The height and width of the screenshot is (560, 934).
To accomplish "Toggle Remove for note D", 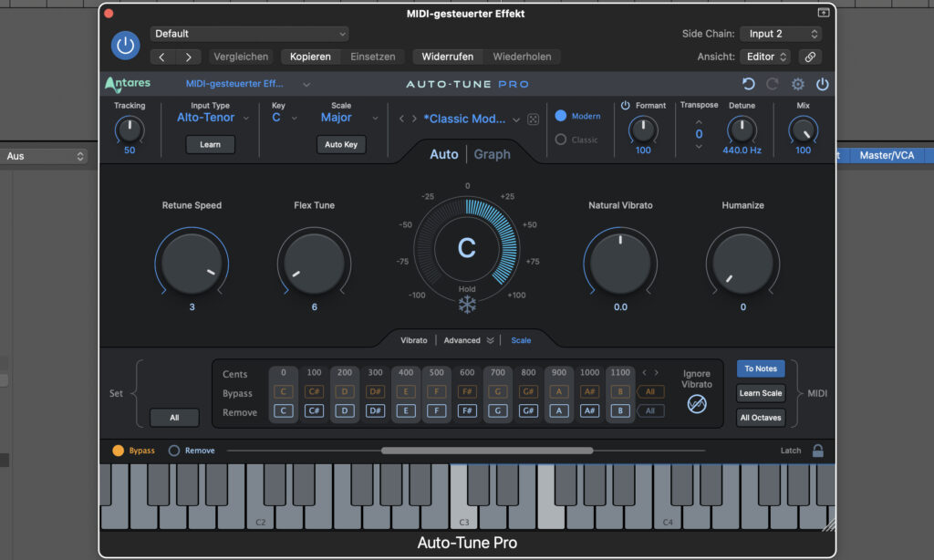I will [x=344, y=410].
